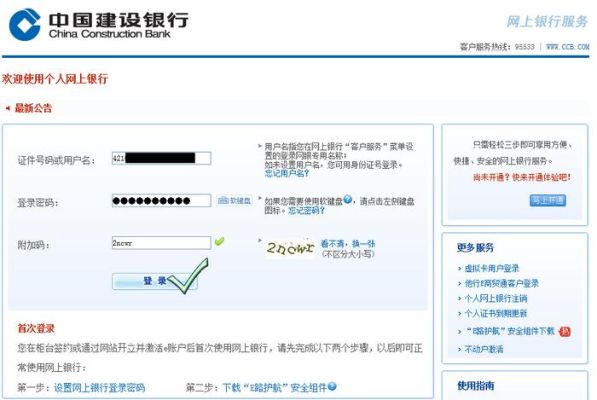Open 个人证书到期更新 link

496,314
